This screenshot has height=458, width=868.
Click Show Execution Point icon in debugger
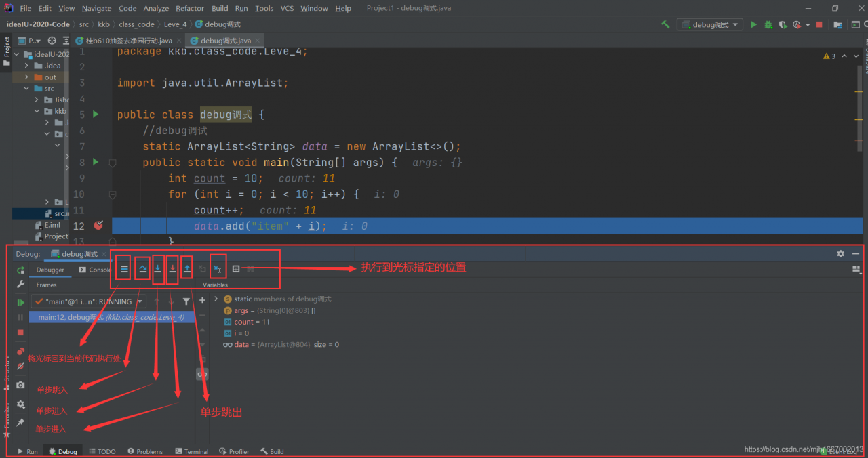124,269
